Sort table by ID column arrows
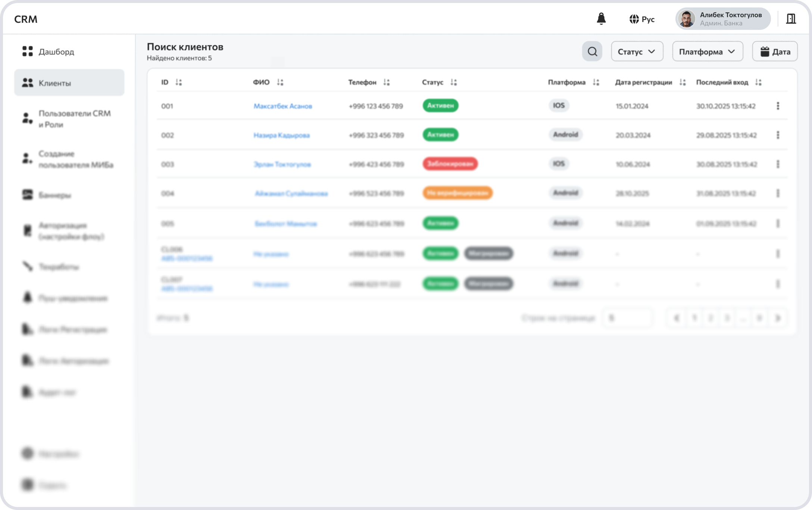 tap(179, 82)
